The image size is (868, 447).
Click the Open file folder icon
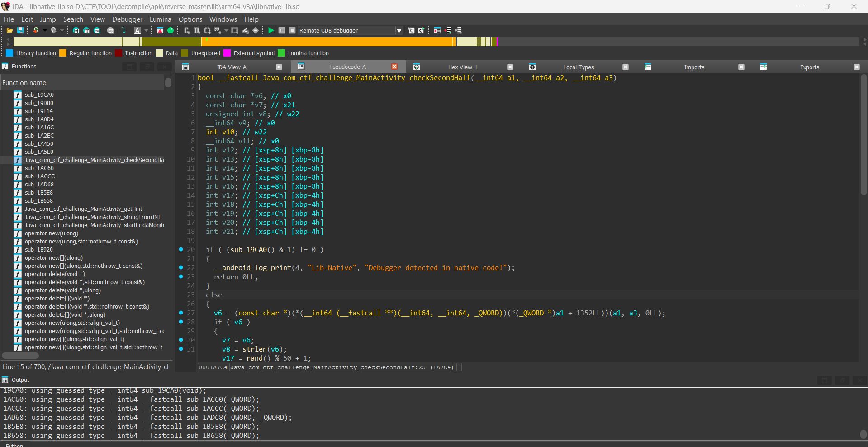pyautogui.click(x=9, y=30)
